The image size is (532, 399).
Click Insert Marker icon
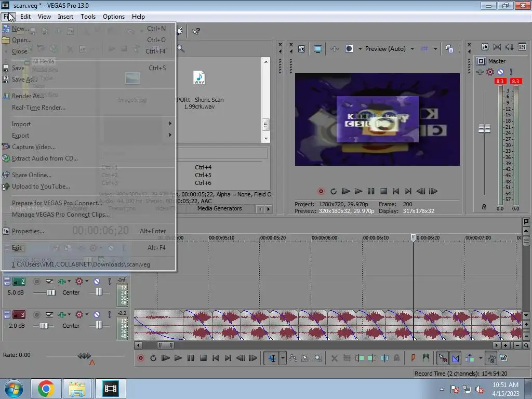(413, 358)
